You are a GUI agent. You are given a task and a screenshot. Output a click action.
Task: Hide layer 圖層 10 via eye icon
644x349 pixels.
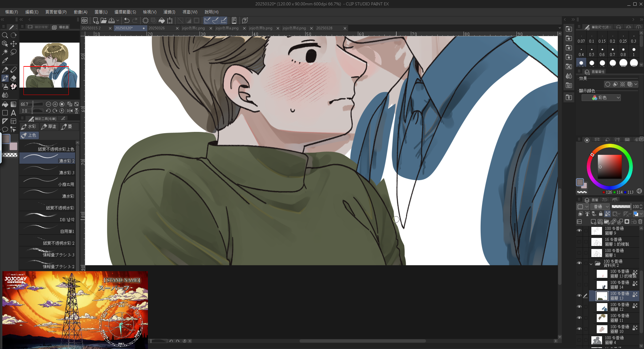(x=579, y=329)
